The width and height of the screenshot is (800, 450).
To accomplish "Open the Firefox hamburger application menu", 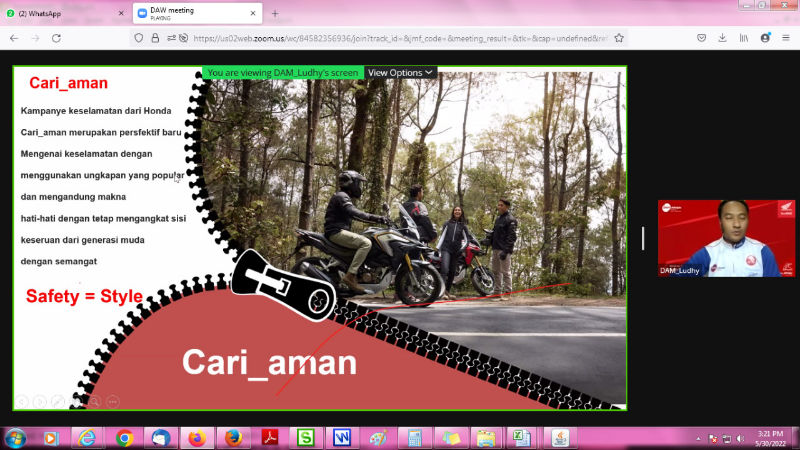I will click(x=786, y=38).
